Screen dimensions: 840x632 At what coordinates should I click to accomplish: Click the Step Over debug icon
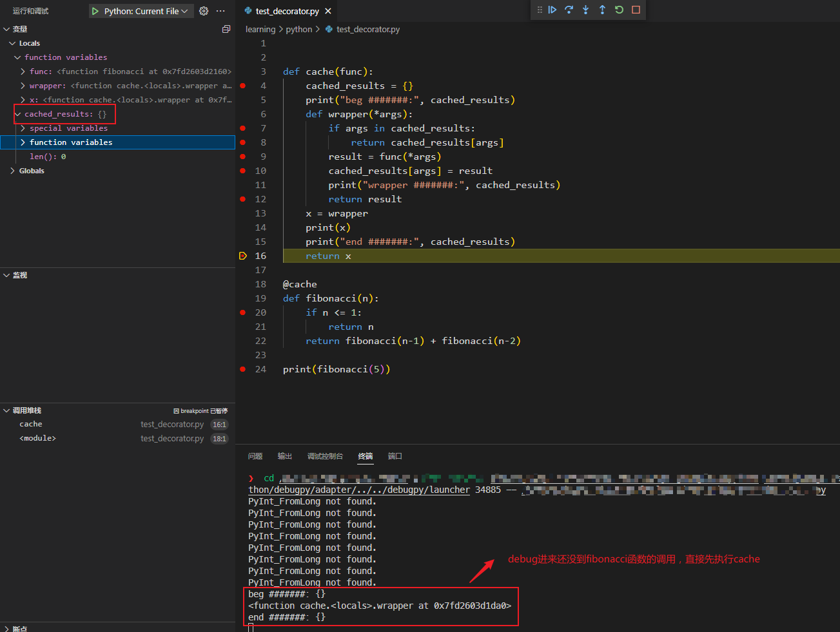point(569,10)
